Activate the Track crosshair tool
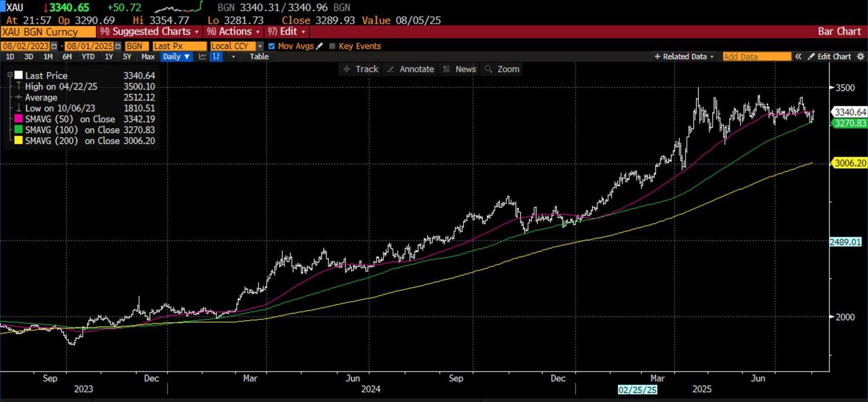Screen dimensions: 868x402 point(360,69)
